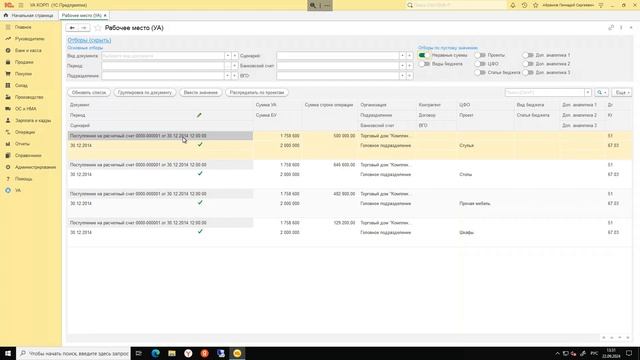Click the get-link icon of the form

pyautogui.click(x=611, y=27)
